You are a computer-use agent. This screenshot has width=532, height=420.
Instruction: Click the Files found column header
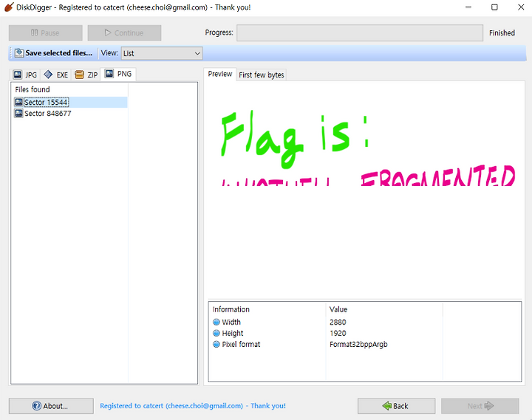(69, 89)
